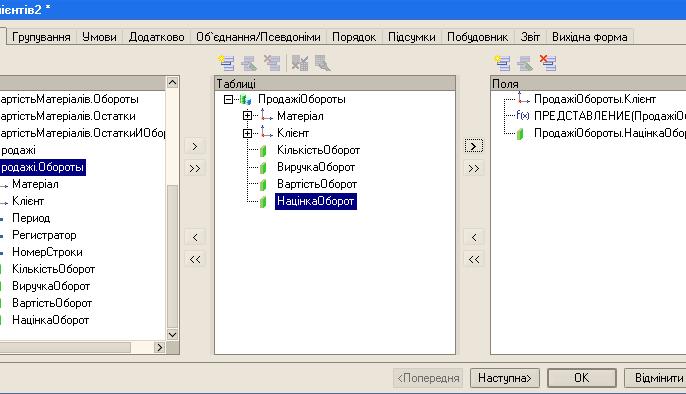Select ВартістьОборот in the Таблиці tree
Screen dimensions: 686x394
(317, 185)
